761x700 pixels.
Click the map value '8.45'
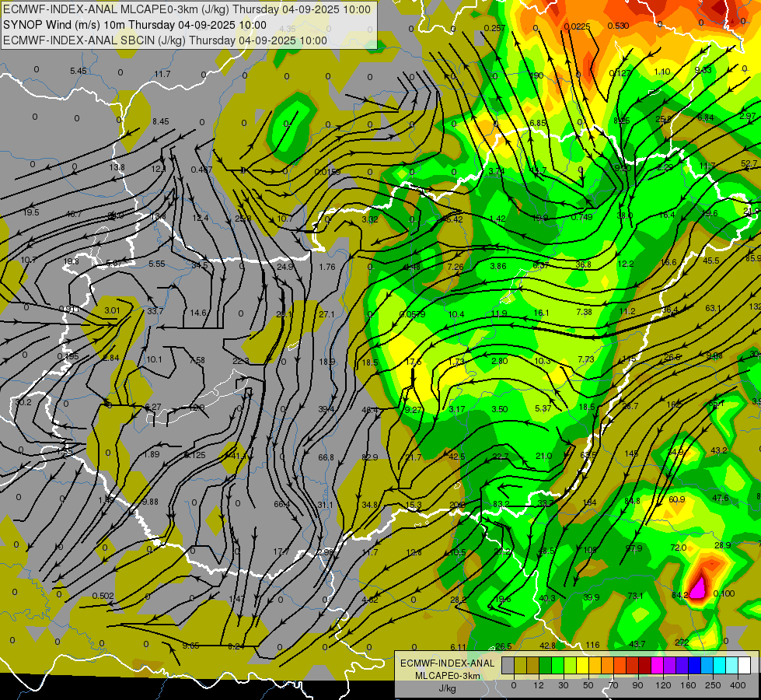(x=161, y=121)
